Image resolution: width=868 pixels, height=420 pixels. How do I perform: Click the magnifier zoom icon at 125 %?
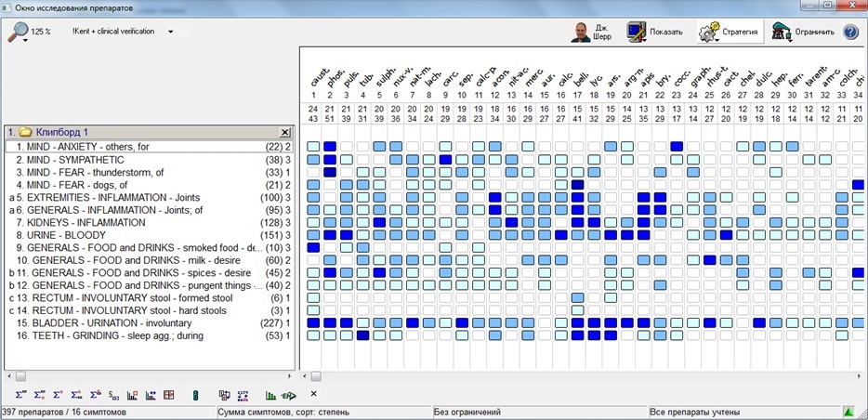coord(19,32)
